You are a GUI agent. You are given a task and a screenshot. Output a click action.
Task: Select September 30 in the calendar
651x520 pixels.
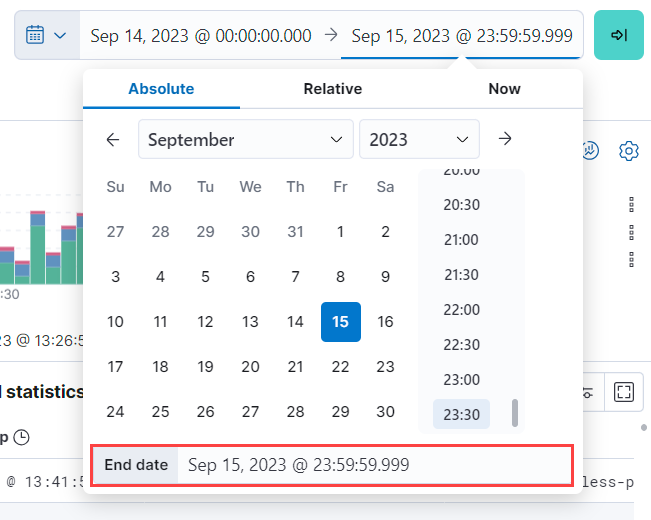(385, 412)
